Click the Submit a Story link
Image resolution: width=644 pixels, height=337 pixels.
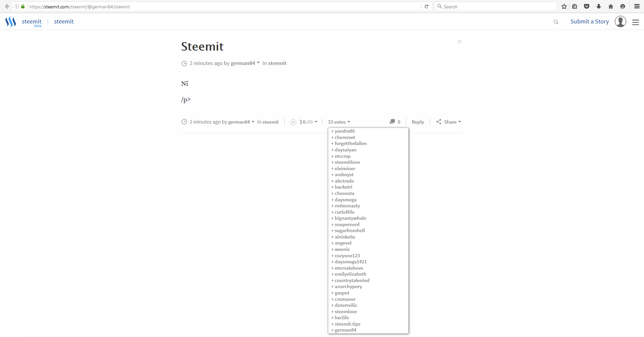pyautogui.click(x=589, y=21)
